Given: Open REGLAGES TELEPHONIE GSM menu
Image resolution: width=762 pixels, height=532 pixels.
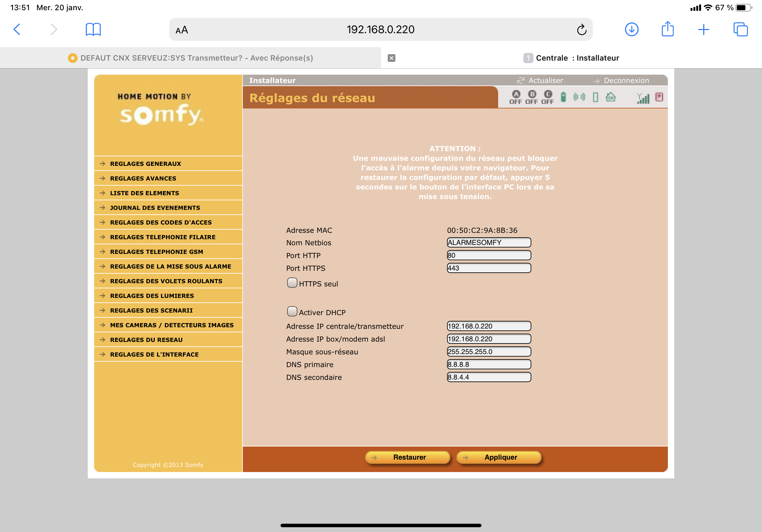Looking at the screenshot, I should pyautogui.click(x=156, y=252).
